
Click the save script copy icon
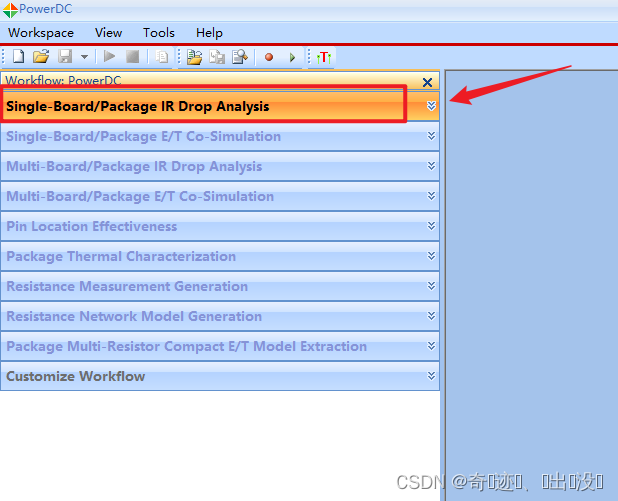[217, 57]
